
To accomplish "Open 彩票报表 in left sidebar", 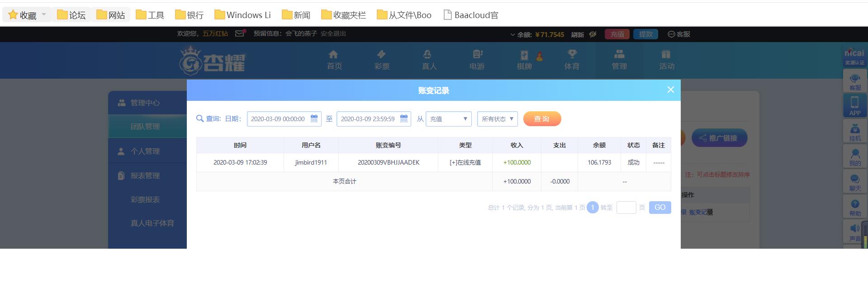I will pyautogui.click(x=145, y=199).
